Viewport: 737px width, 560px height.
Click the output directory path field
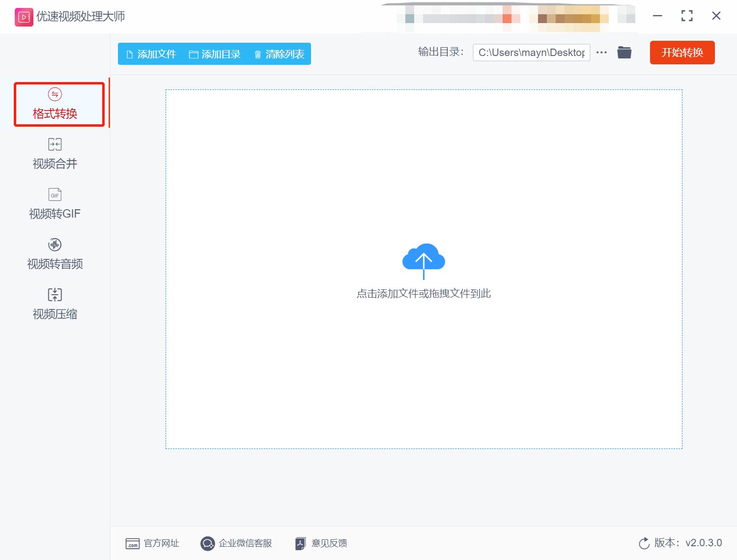click(531, 52)
